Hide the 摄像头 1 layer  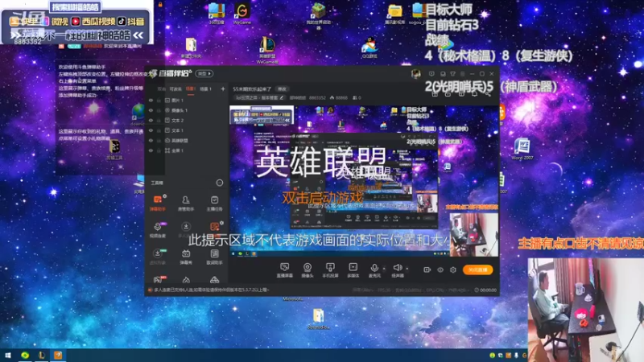click(x=151, y=110)
